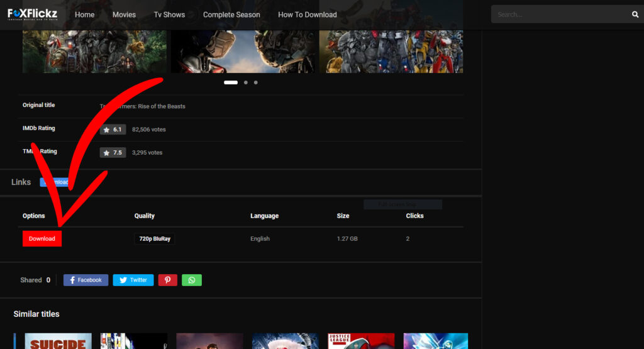The image size is (644, 349).
Task: Click the Options column header
Action: click(x=34, y=216)
